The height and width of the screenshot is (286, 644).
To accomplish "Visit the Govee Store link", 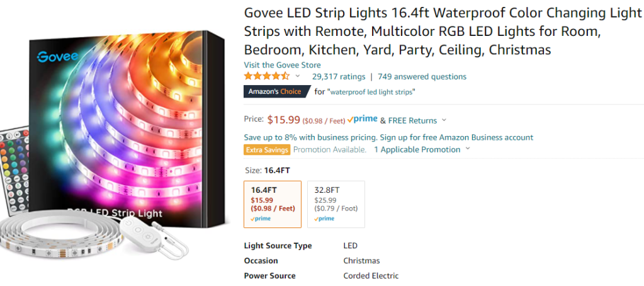I will (x=282, y=65).
